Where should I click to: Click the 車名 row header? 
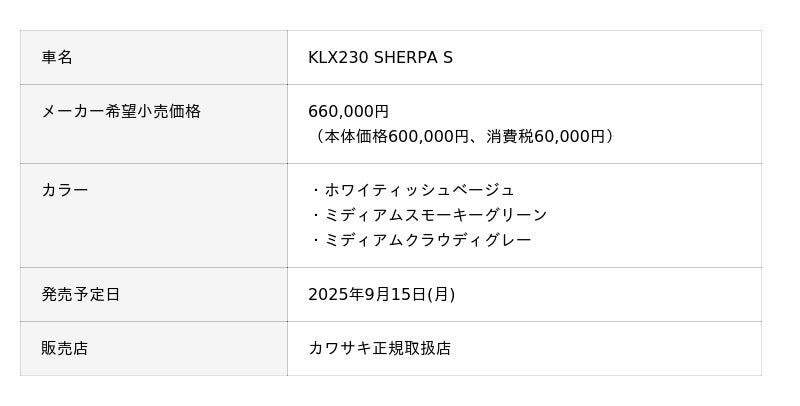tap(57, 58)
